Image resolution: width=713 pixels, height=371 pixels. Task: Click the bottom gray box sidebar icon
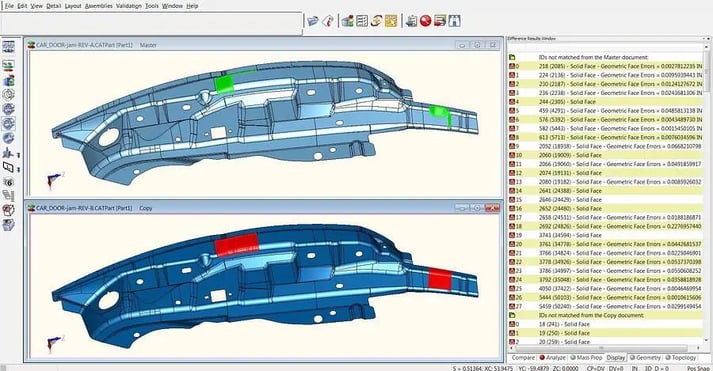[8, 225]
